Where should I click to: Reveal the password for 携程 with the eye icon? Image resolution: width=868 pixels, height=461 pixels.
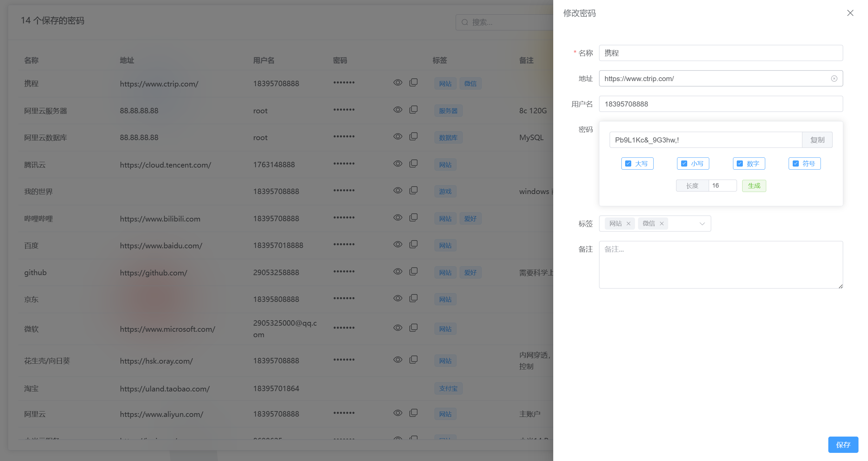coord(398,82)
